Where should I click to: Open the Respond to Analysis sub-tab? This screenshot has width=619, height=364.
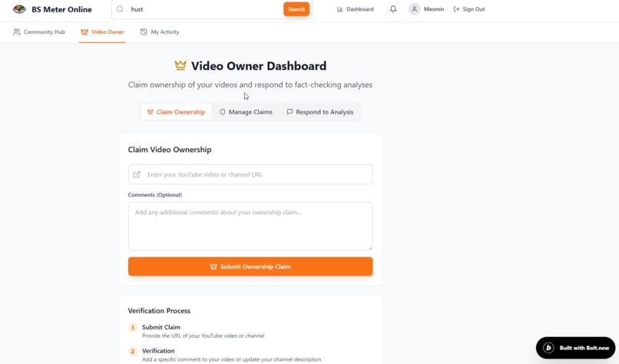(x=320, y=112)
